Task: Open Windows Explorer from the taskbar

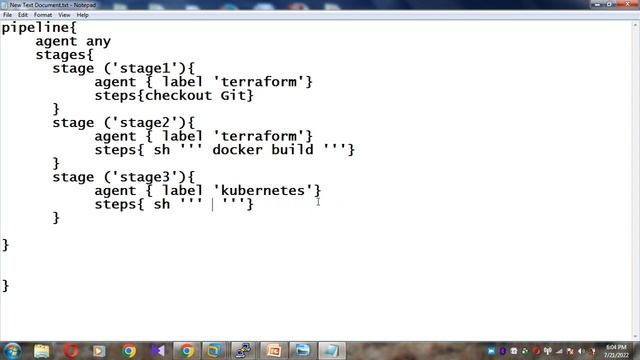Action: point(42,351)
